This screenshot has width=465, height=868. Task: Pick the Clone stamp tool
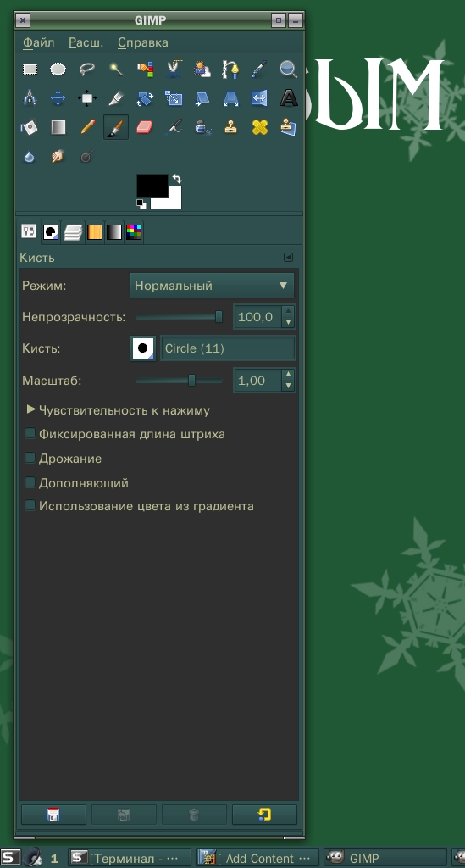(230, 127)
